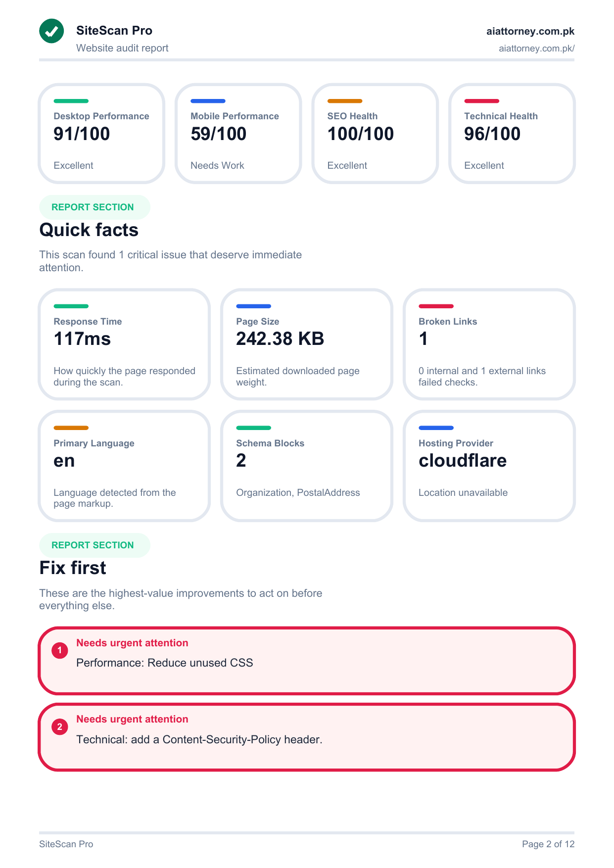The width and height of the screenshot is (614, 868).
Task: Click the SiteScan Pro footer text
Action: click(x=66, y=844)
